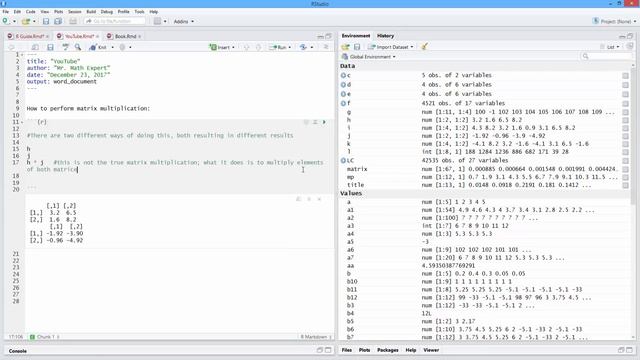Open the Addins dropdown

[x=184, y=21]
